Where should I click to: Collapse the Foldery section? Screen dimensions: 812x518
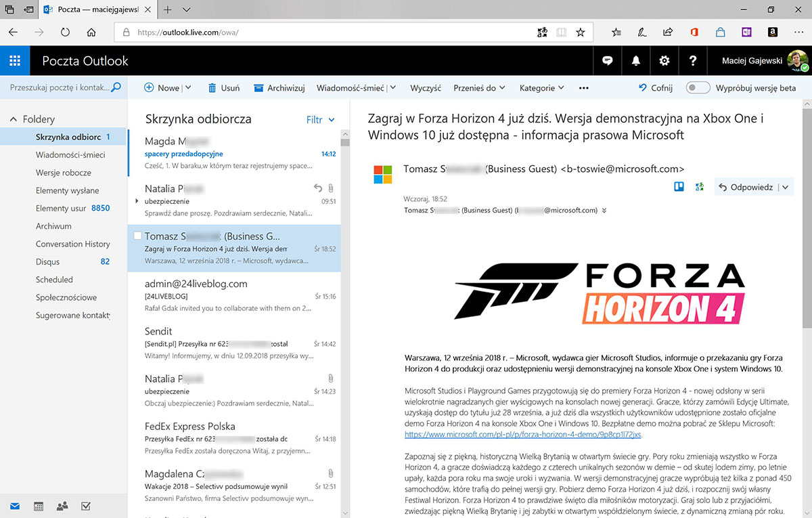13,119
